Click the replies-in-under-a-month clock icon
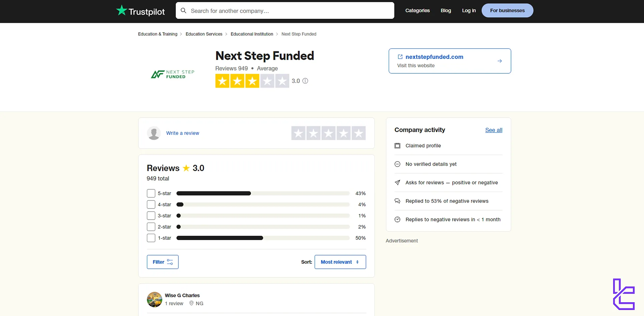 397,219
